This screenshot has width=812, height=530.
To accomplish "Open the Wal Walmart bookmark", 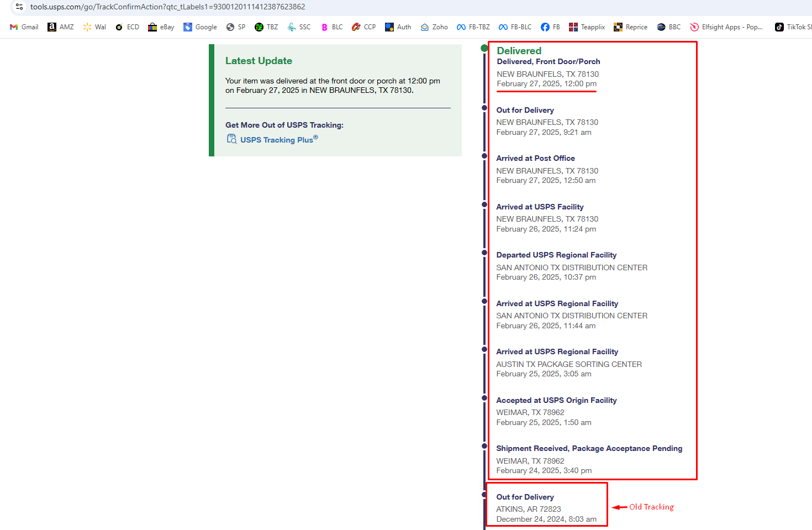I will [94, 27].
